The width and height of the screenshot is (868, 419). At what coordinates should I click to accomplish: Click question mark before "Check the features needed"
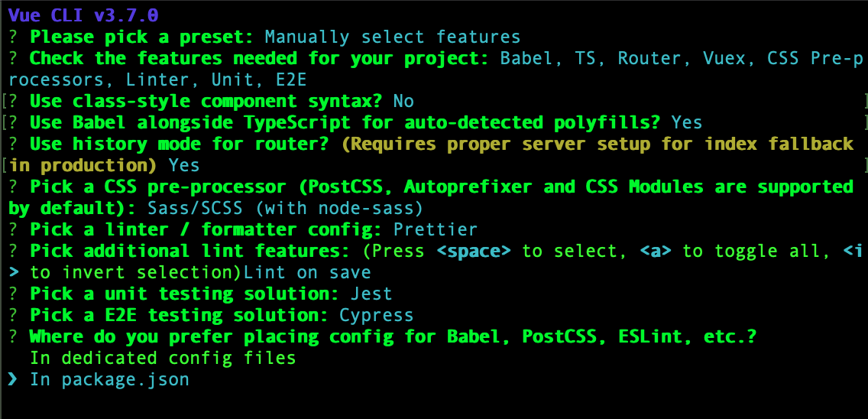tap(14, 58)
